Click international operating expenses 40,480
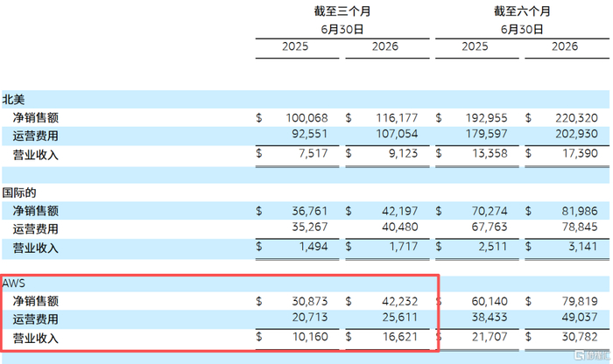The image size is (613, 364). 400,227
